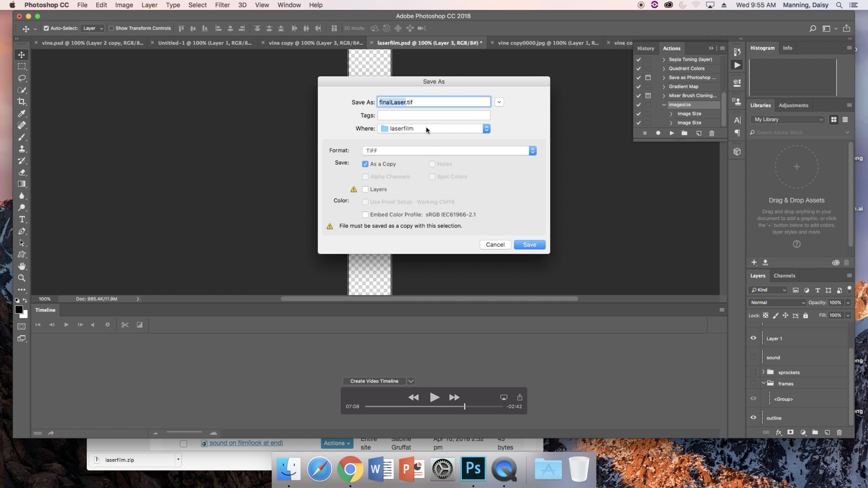Toggle visibility of the <Group> layer
Image resolution: width=868 pixels, height=488 pixels.
[x=753, y=399]
